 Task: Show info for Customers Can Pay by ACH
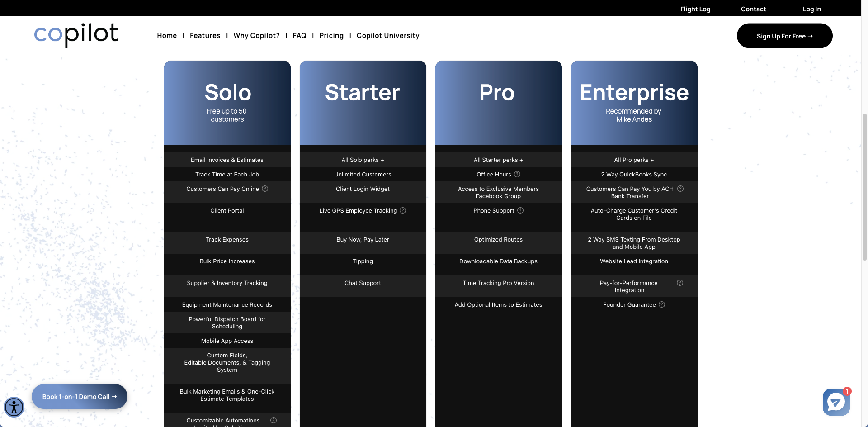[x=680, y=189]
